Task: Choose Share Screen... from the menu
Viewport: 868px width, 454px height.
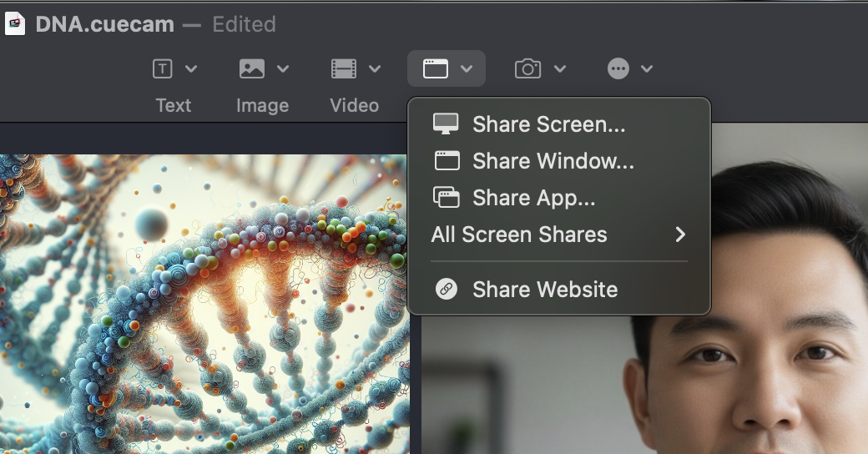Action: point(559,124)
